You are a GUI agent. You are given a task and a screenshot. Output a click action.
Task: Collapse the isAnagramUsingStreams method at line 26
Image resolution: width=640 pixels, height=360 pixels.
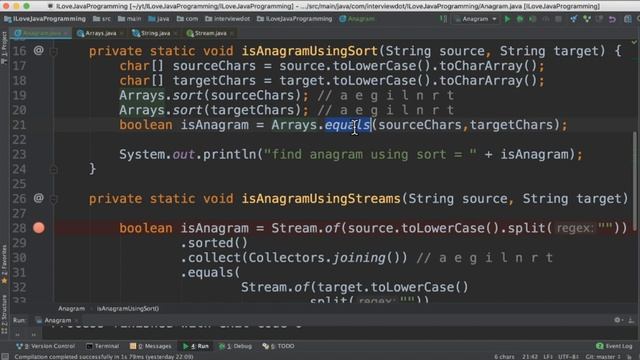(x=53, y=199)
